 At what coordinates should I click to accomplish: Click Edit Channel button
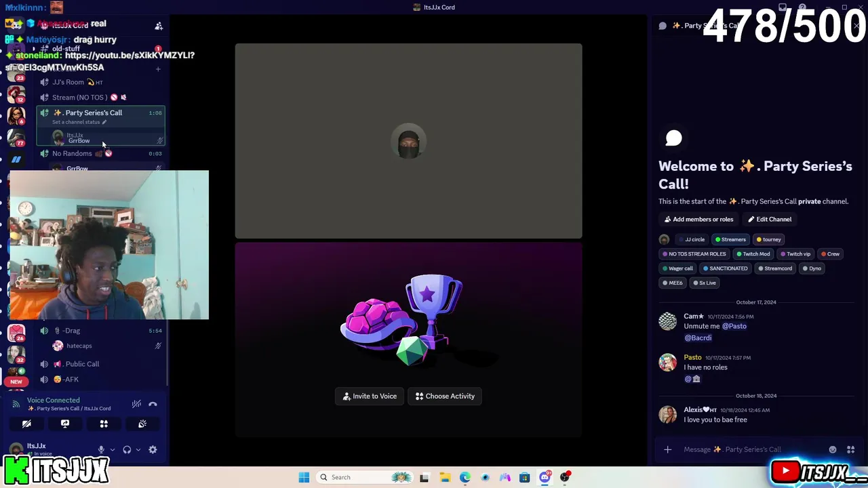coord(770,219)
